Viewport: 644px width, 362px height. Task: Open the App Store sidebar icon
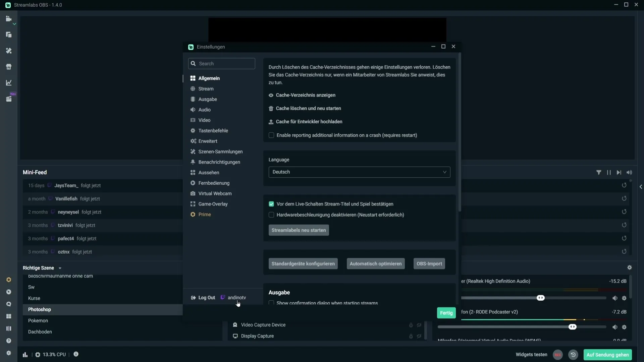point(9,67)
